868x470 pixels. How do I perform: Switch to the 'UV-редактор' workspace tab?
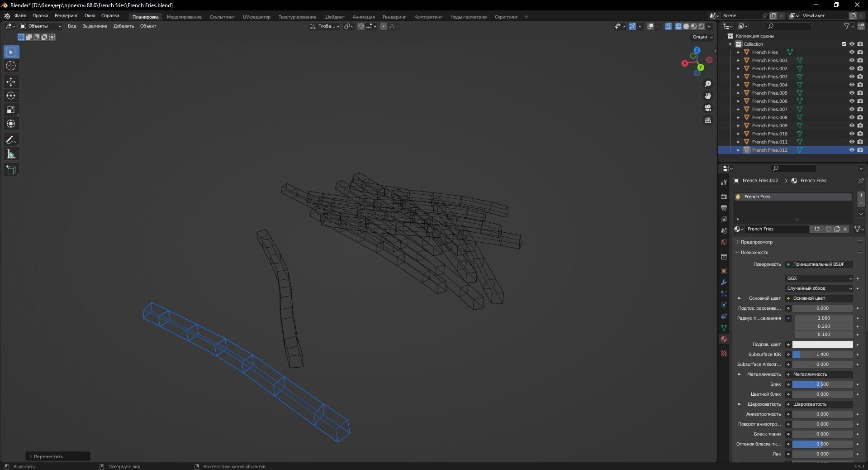256,17
